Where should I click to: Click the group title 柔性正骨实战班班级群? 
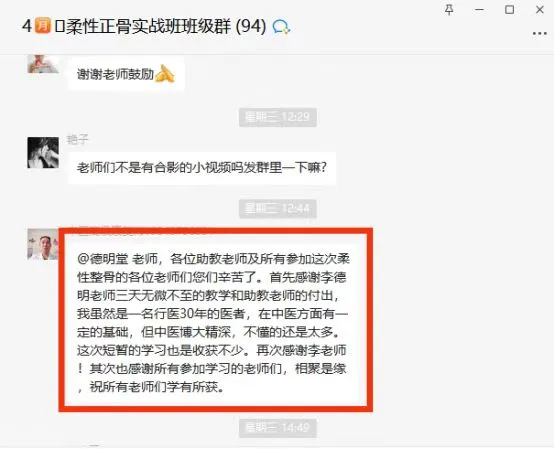point(148,26)
